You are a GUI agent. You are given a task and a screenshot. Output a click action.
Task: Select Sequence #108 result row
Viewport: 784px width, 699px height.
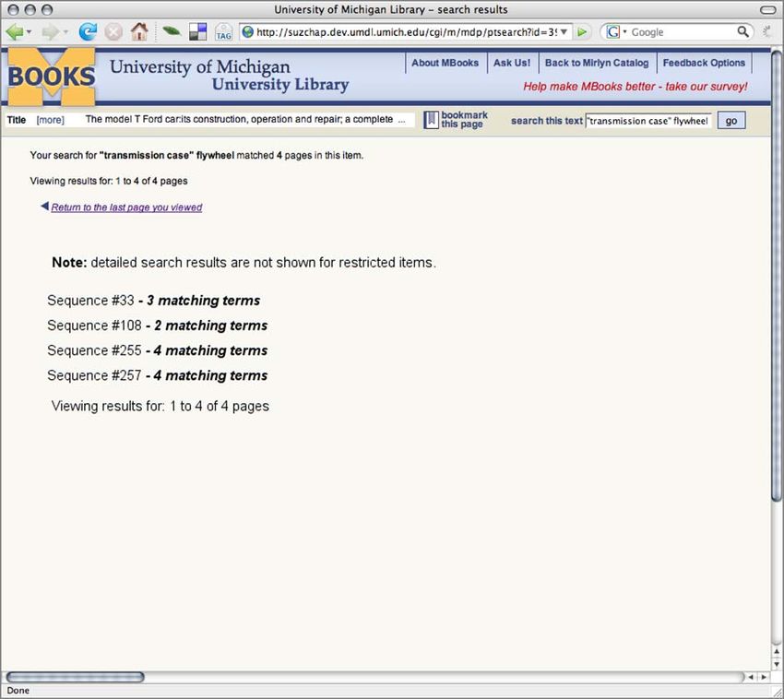pyautogui.click(x=157, y=326)
